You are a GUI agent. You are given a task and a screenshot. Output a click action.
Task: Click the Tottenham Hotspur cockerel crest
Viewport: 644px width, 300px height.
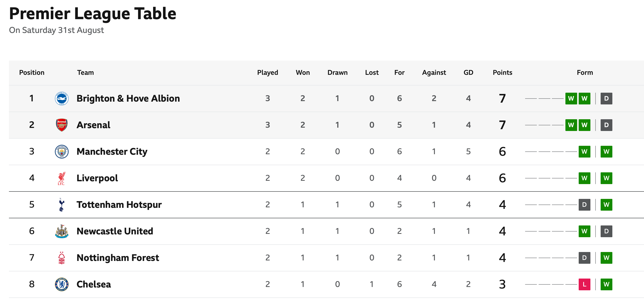[61, 205]
